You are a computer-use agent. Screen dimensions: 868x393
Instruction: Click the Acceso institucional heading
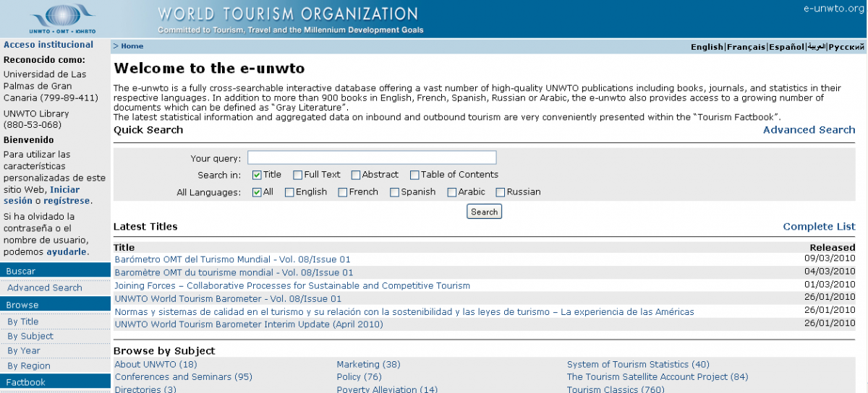tap(48, 45)
